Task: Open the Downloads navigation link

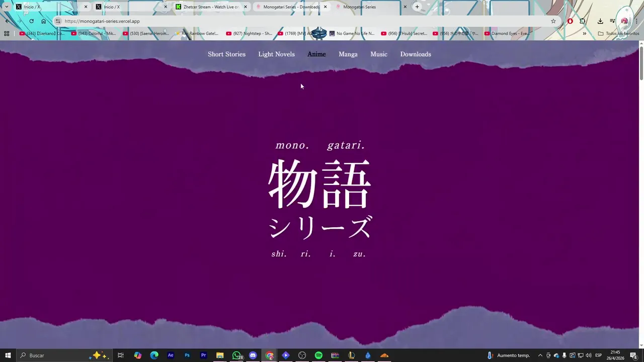Action: [x=416, y=54]
